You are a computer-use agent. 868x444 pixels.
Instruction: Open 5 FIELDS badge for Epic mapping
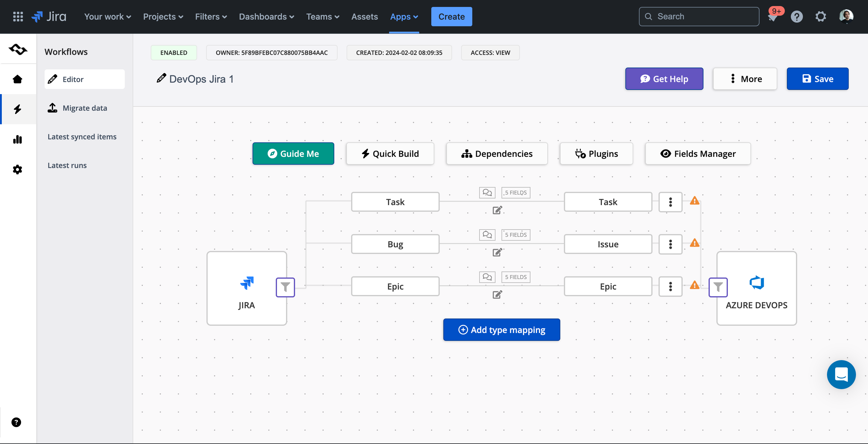tap(516, 277)
